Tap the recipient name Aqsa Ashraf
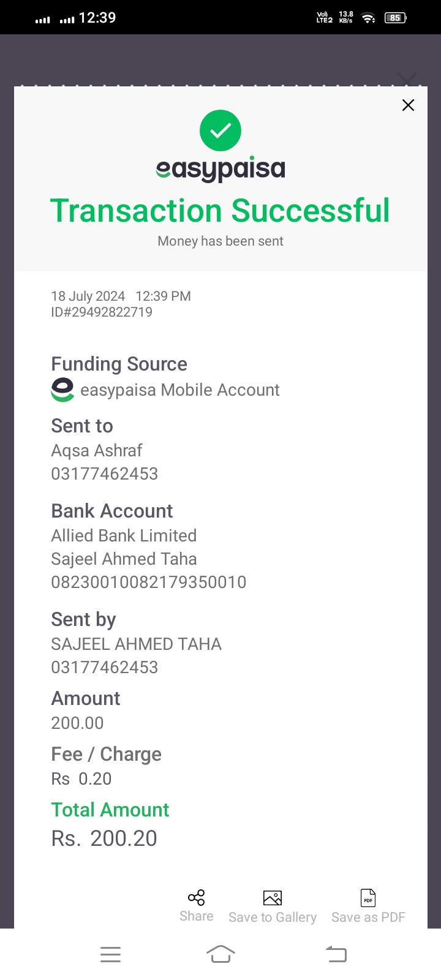Viewport: 441px width, 980px height. tap(97, 451)
